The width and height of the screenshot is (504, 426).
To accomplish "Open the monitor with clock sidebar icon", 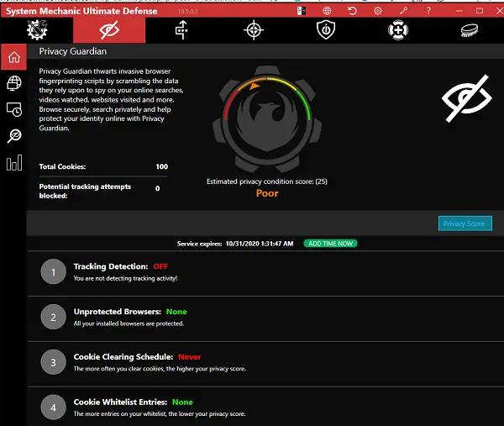I will click(13, 109).
